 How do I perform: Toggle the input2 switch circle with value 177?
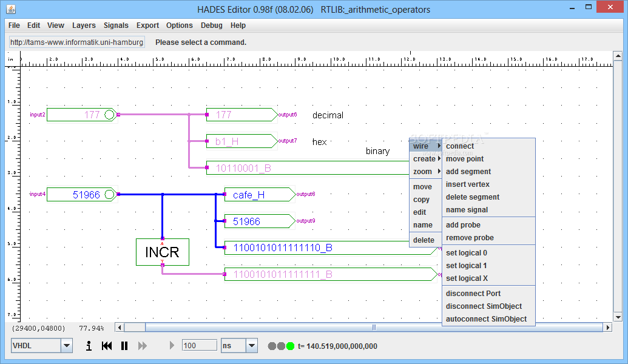click(109, 115)
